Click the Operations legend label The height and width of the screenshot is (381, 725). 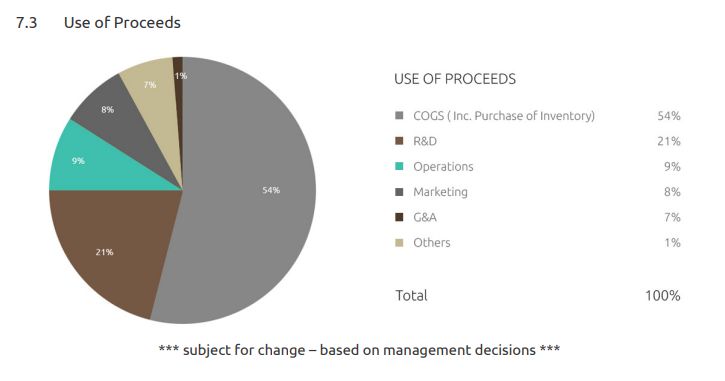pos(443,166)
